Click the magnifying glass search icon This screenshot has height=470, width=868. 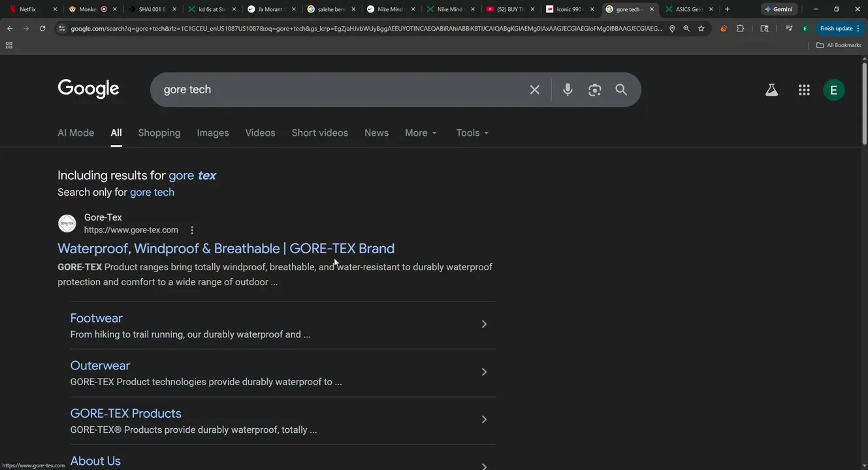pos(621,89)
